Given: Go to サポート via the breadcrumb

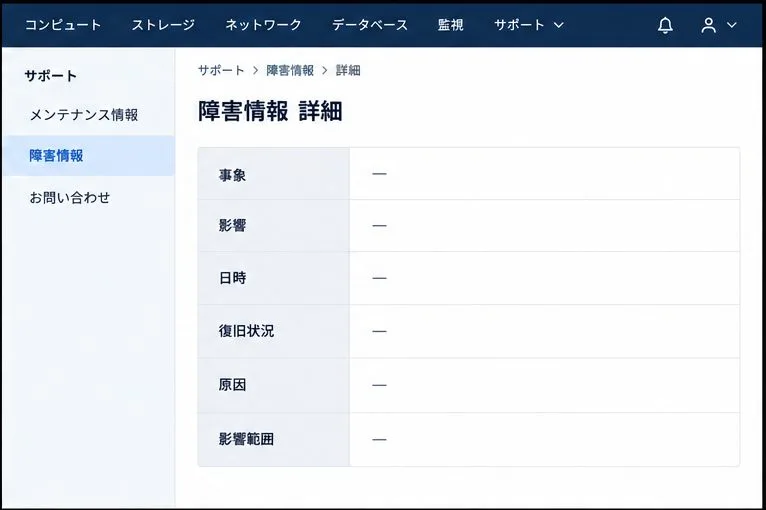Looking at the screenshot, I should tap(221, 70).
